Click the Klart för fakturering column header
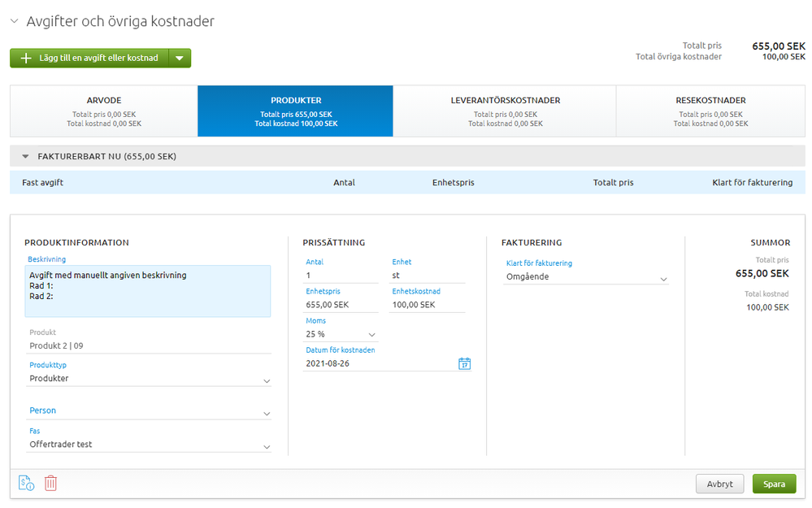 753,182
